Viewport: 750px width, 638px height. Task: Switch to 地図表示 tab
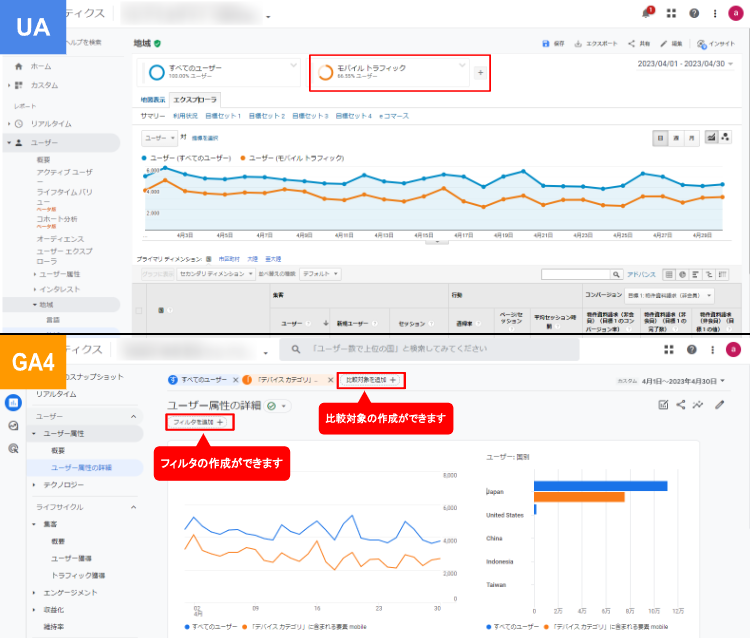[x=153, y=100]
